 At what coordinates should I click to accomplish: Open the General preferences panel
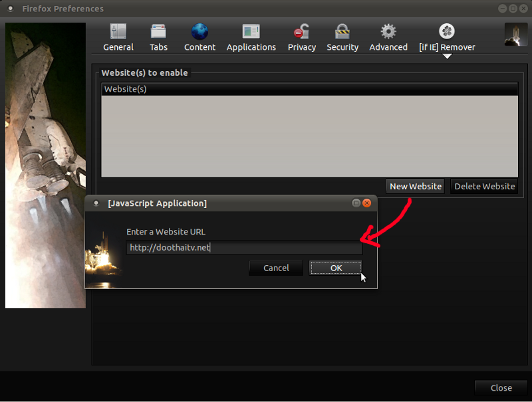[118, 37]
